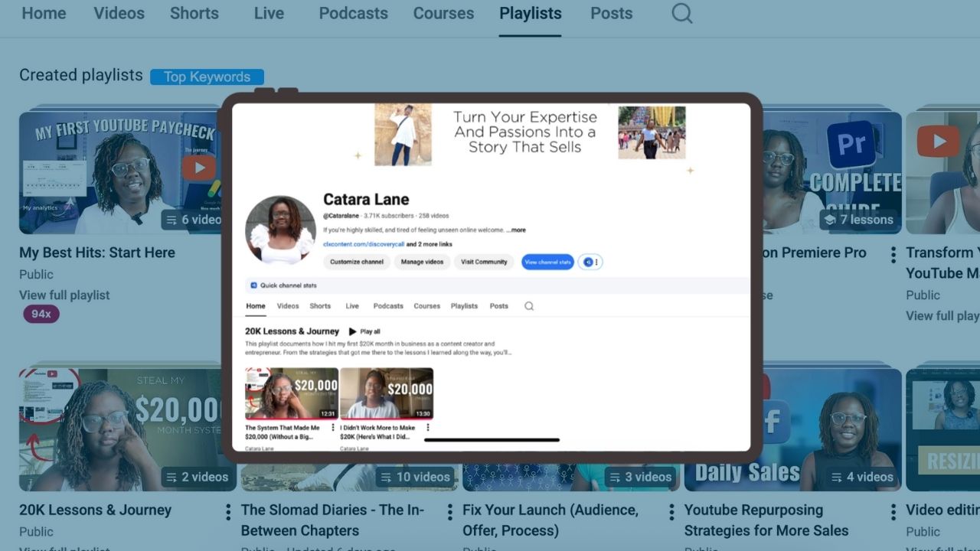The width and height of the screenshot is (980, 551).
Task: Select the Videos tab inside the tablet overlay
Action: tap(288, 306)
